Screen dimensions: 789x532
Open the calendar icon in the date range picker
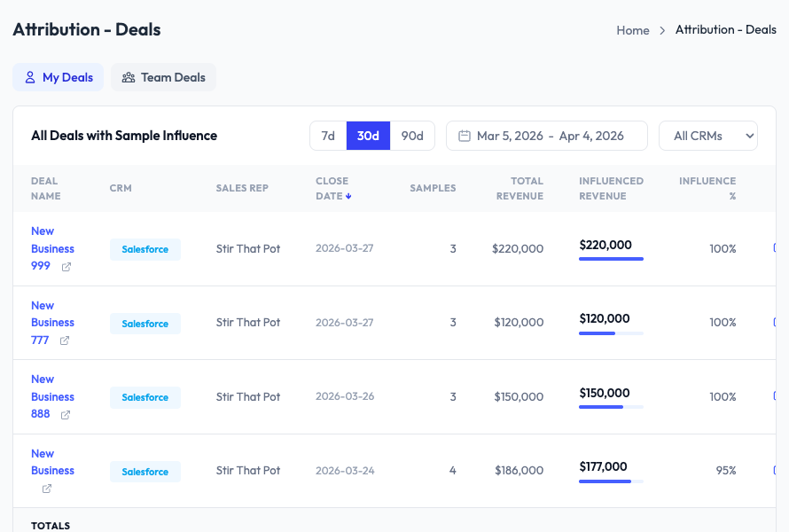pos(464,136)
